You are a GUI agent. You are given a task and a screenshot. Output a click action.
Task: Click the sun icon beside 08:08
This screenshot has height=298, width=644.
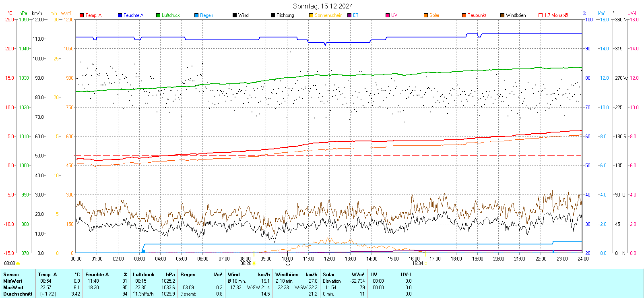pos(18,263)
